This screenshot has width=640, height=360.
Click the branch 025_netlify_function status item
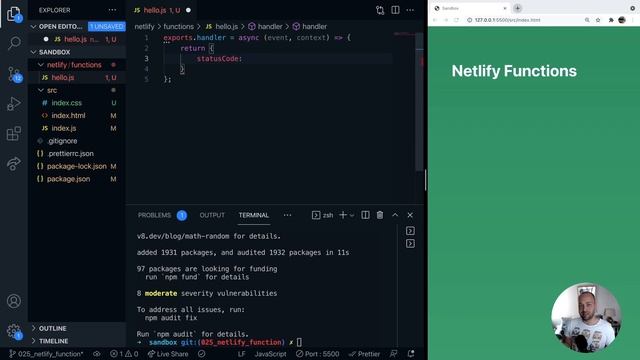[x=46, y=354]
